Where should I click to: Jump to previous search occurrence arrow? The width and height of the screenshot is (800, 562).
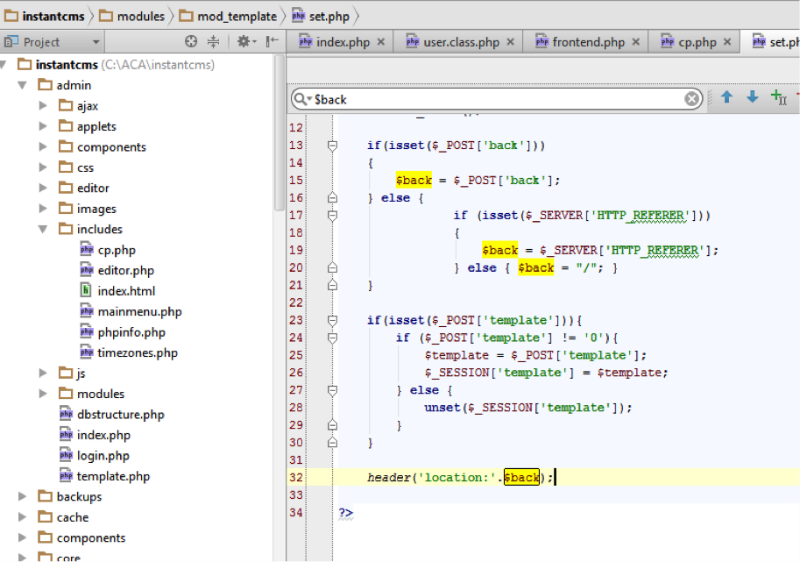tap(727, 98)
